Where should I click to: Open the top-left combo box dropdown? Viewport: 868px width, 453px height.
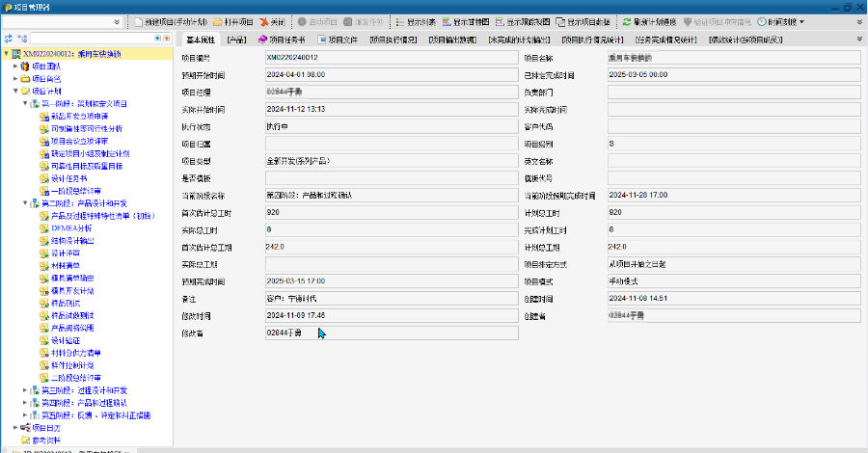tap(117, 21)
